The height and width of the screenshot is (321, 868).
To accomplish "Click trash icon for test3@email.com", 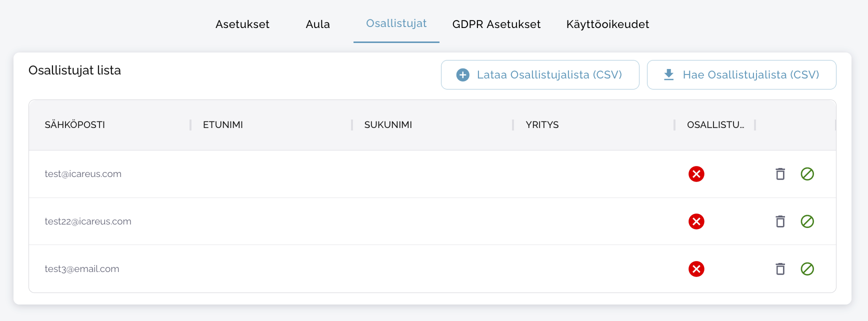I will click(780, 269).
